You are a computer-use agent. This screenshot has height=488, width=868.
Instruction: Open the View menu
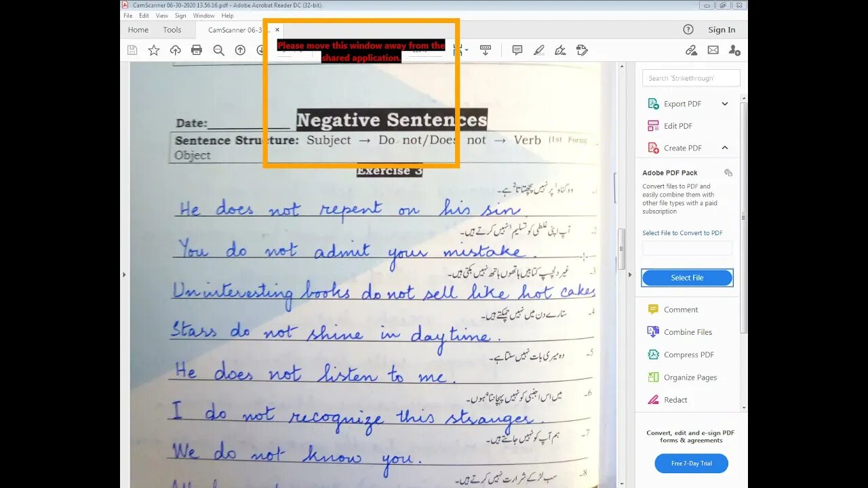tap(162, 16)
